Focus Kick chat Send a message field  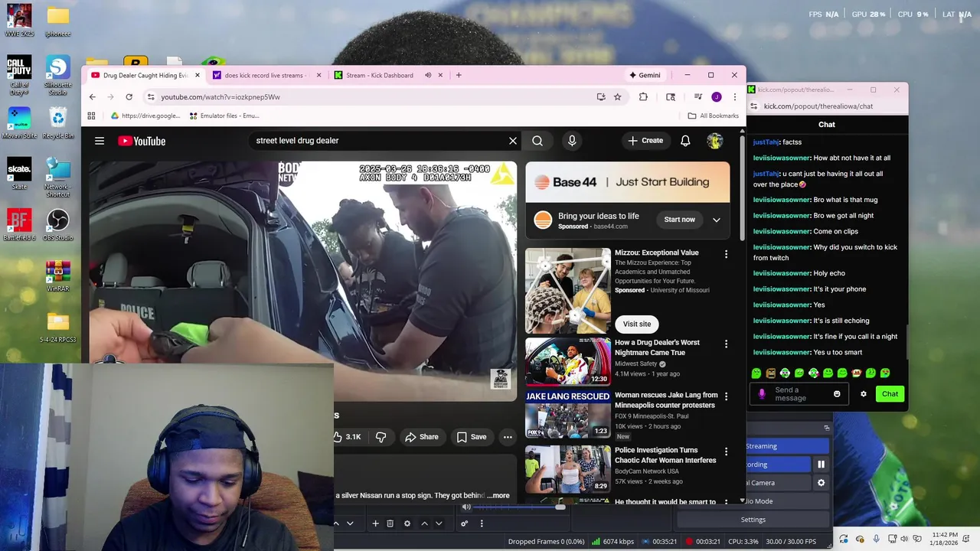pyautogui.click(x=799, y=394)
